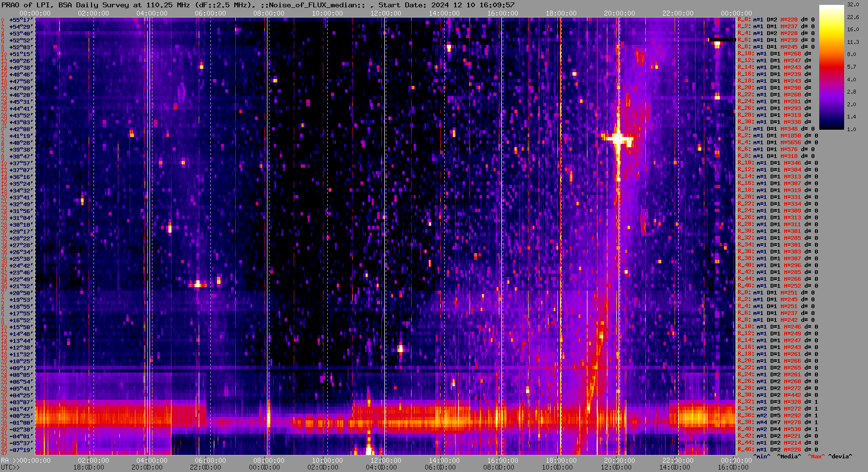Click the stats row with M=5656
Viewport: 868px width, 472px height.
tap(777, 143)
